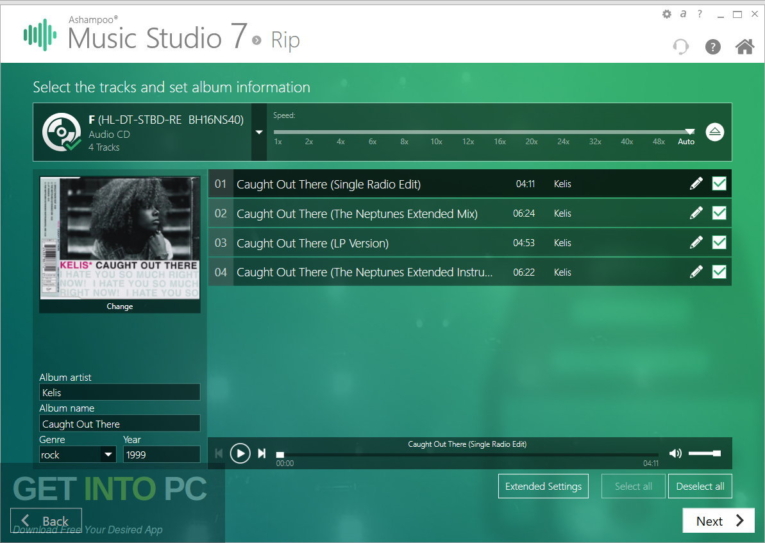Screen dimensions: 765x543
Task: Go to the home screen icon
Action: [745, 46]
